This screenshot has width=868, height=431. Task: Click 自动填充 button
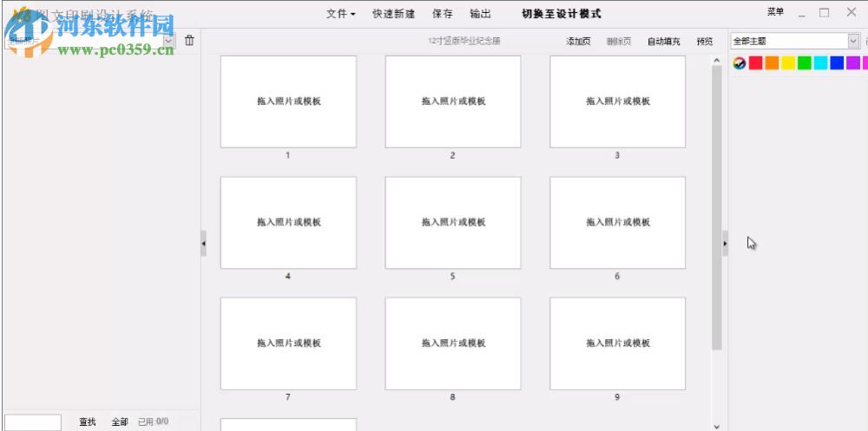(x=664, y=42)
